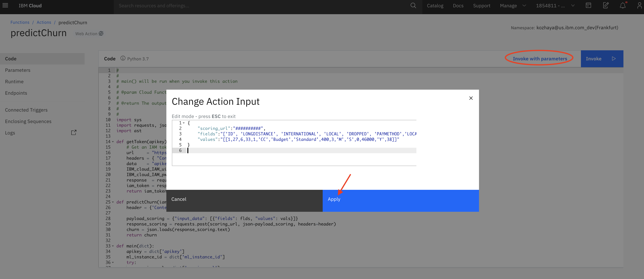This screenshot has height=279, width=644.
Task: Click the Logs external link icon
Action: pyautogui.click(x=74, y=132)
